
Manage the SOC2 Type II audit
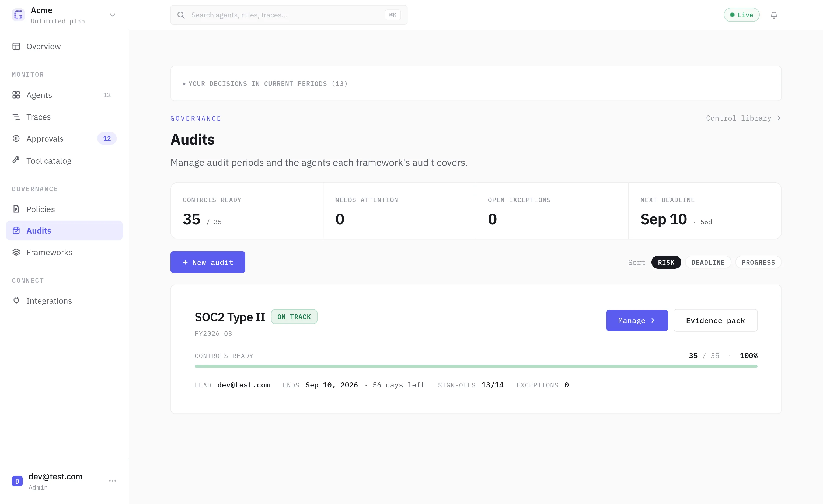point(637,320)
